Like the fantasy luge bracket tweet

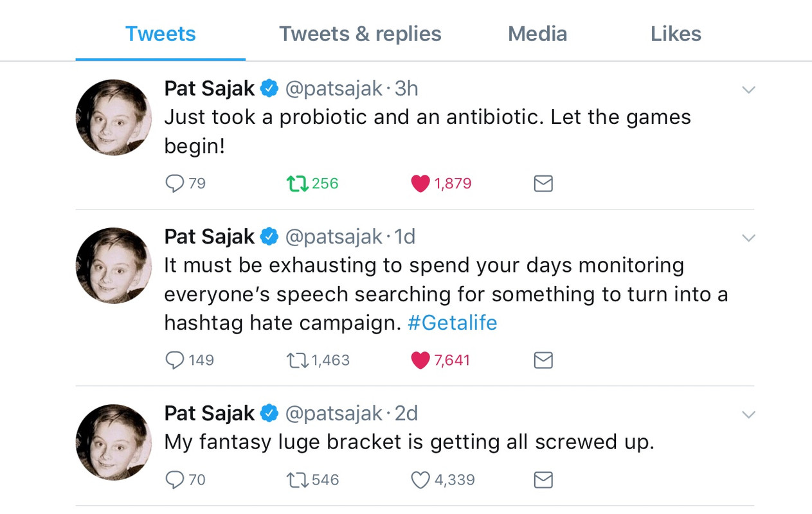coord(420,480)
